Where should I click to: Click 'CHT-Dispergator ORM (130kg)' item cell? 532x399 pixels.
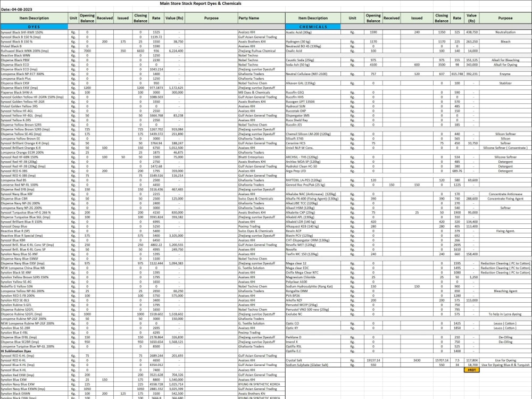(x=313, y=240)
